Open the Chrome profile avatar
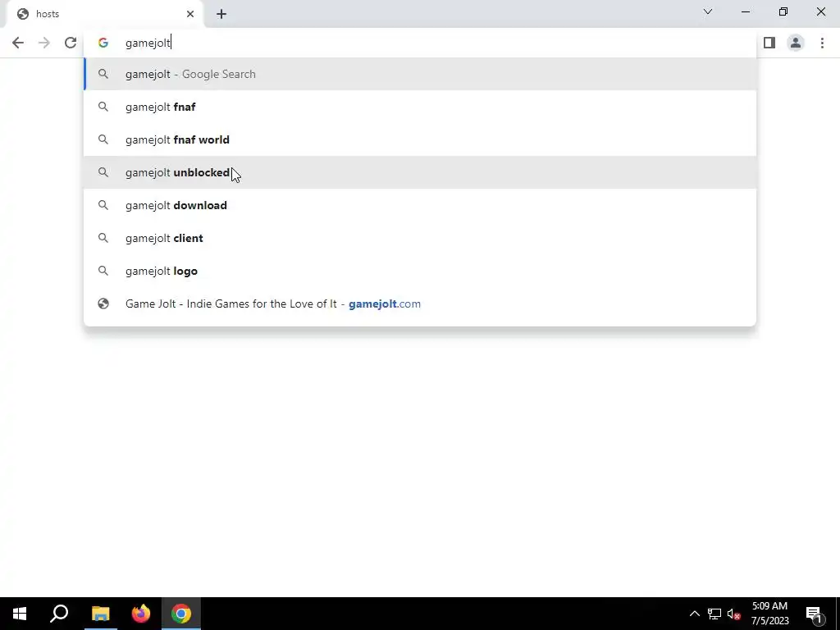 tap(796, 43)
